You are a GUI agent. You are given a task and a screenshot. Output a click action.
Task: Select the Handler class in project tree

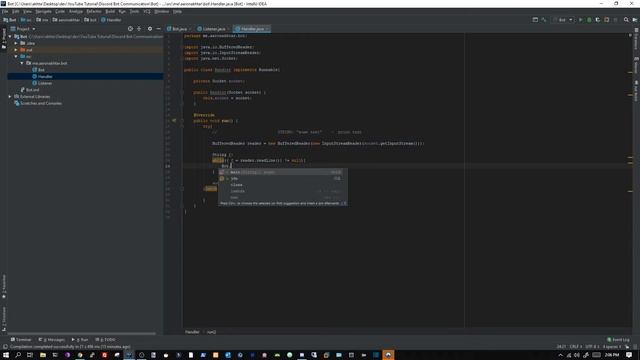(42, 76)
